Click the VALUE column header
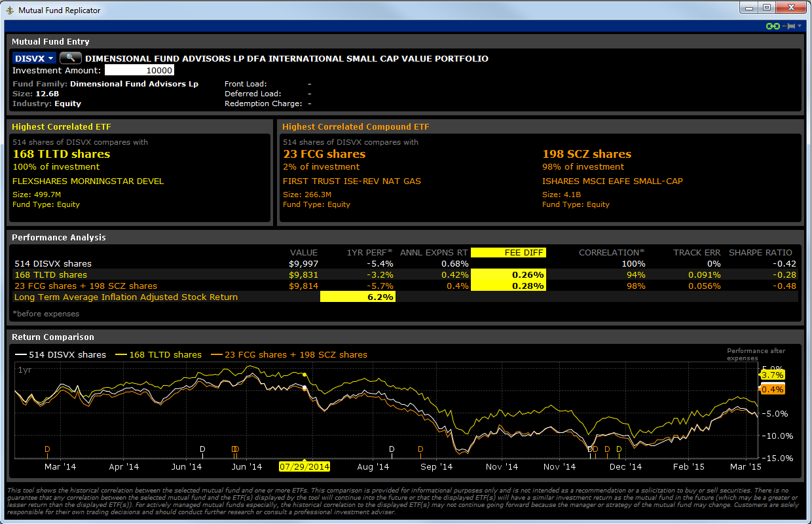The height and width of the screenshot is (524, 812). coord(304,253)
